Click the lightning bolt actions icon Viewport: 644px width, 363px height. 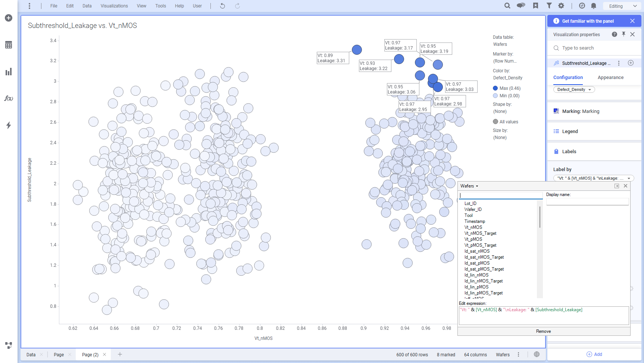(x=9, y=125)
